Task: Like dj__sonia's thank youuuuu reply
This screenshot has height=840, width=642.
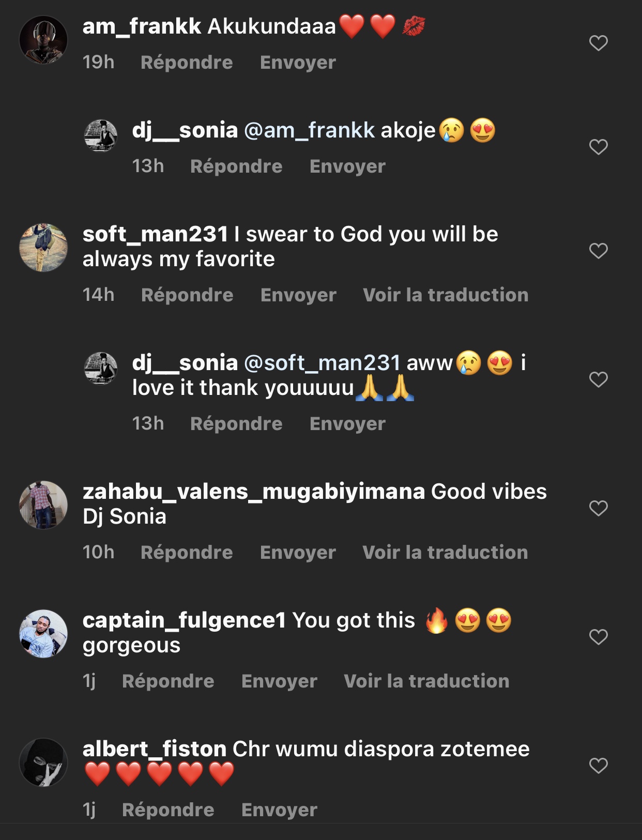Action: [598, 379]
